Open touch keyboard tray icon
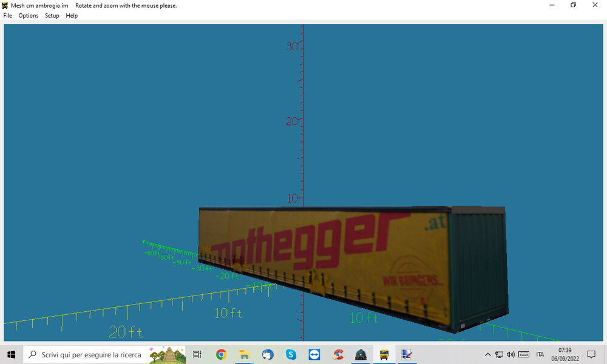 click(524, 354)
